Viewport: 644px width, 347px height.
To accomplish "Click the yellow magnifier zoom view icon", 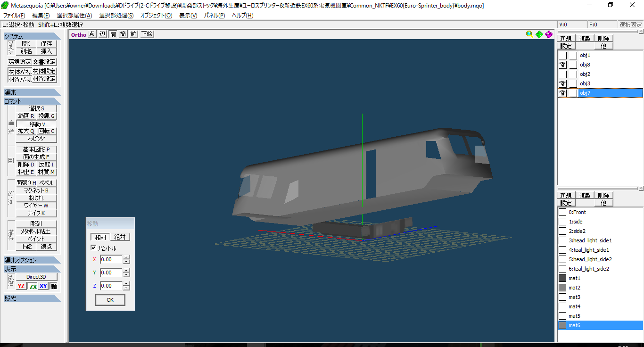I will (529, 34).
